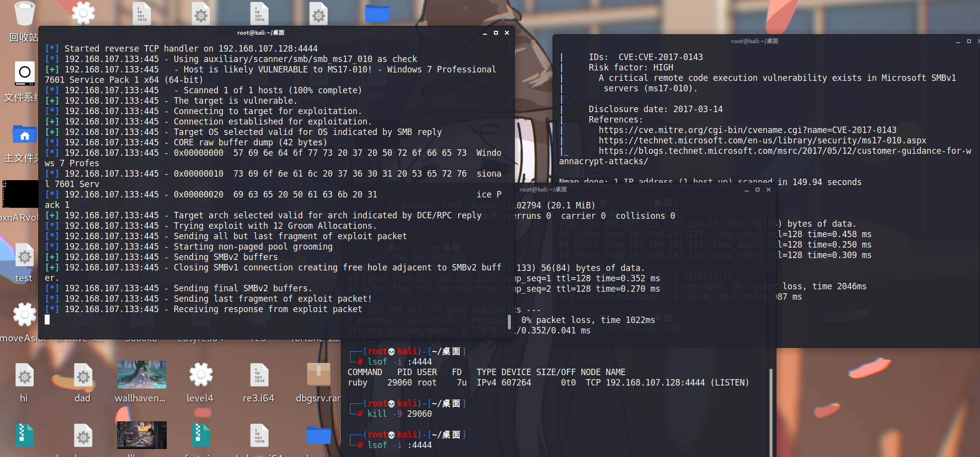The height and width of the screenshot is (457, 980).
Task: Click the 'IDs: CVE:CVE-2017-0143' line
Action: pos(645,57)
